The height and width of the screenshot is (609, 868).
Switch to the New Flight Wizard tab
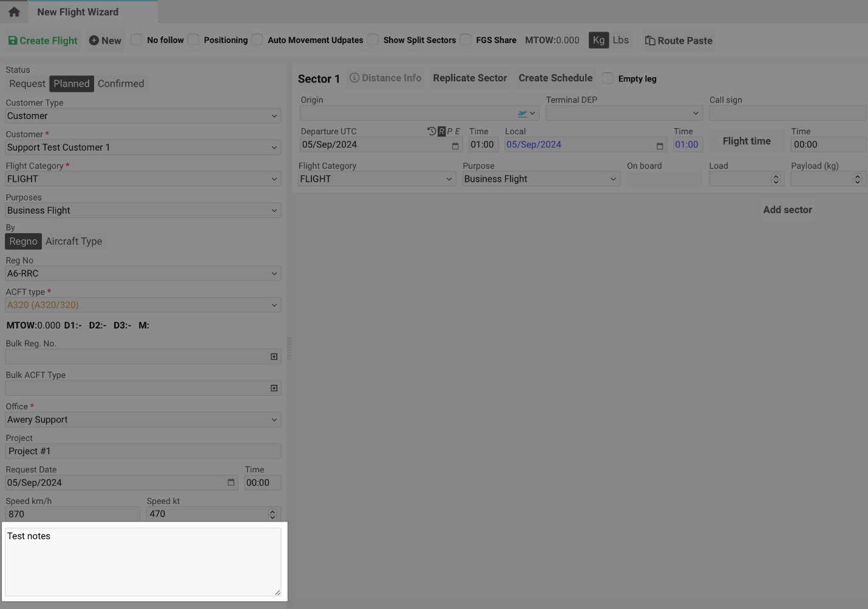[78, 12]
